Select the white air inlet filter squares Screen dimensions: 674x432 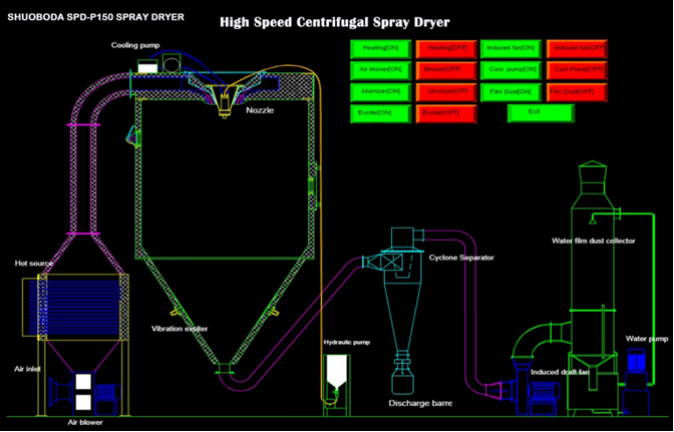pos(83,392)
